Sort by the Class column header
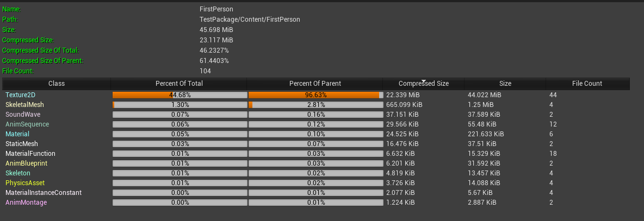 pyautogui.click(x=57, y=84)
